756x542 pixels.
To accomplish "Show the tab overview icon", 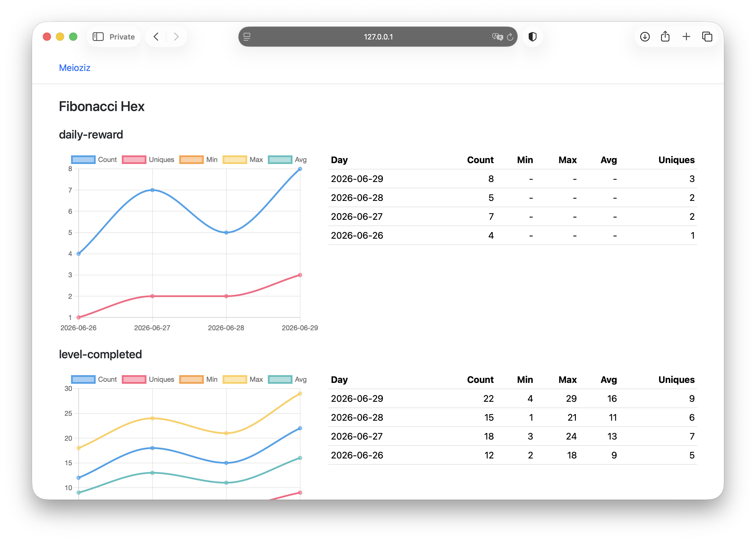I will pos(707,37).
